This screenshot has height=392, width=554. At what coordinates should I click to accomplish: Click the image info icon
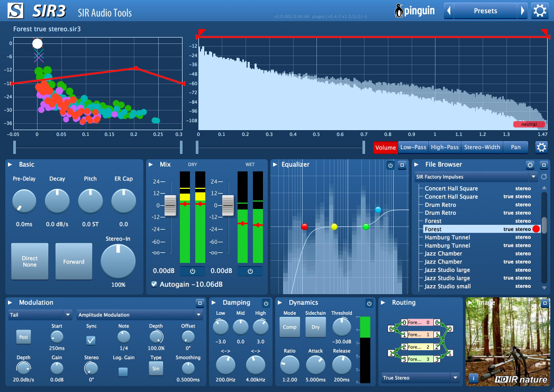pos(474,378)
